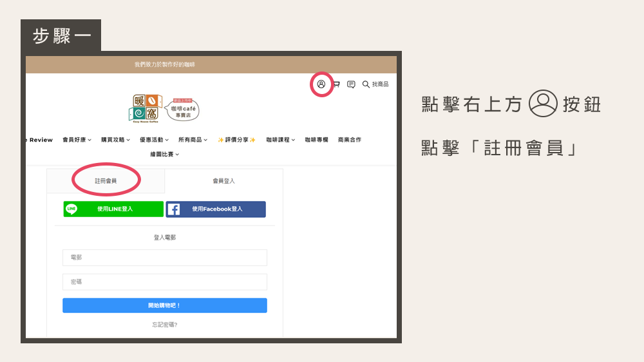The image size is (644, 362).
Task: Click the 使用Facebook登入 button
Action: (x=216, y=209)
